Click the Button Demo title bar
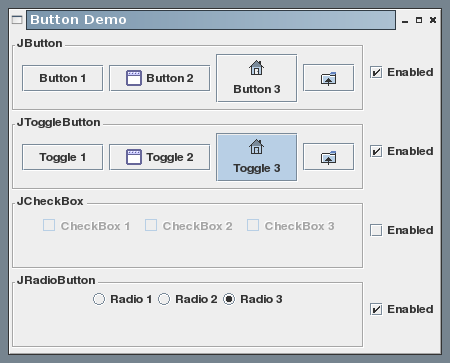This screenshot has height=363, width=450. point(211,20)
